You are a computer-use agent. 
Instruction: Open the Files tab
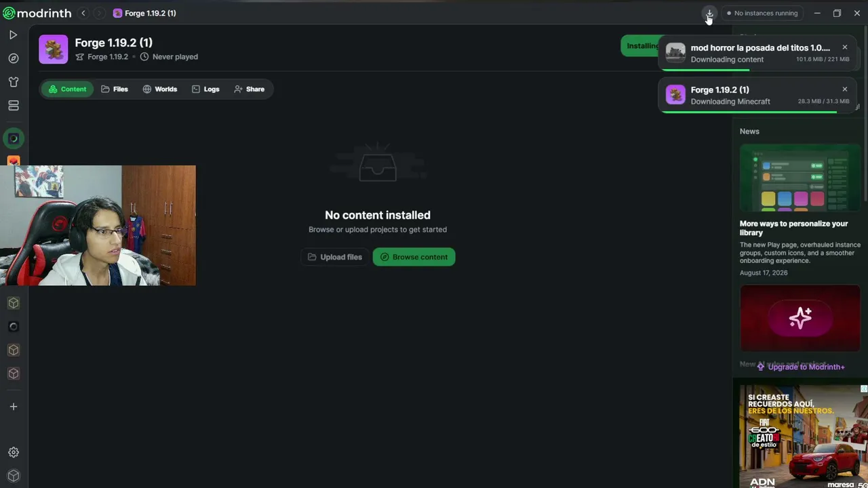[115, 89]
